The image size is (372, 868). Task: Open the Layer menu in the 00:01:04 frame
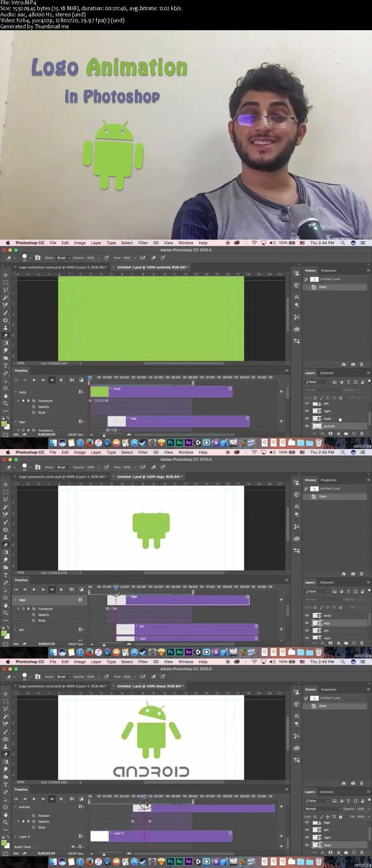pos(96,452)
